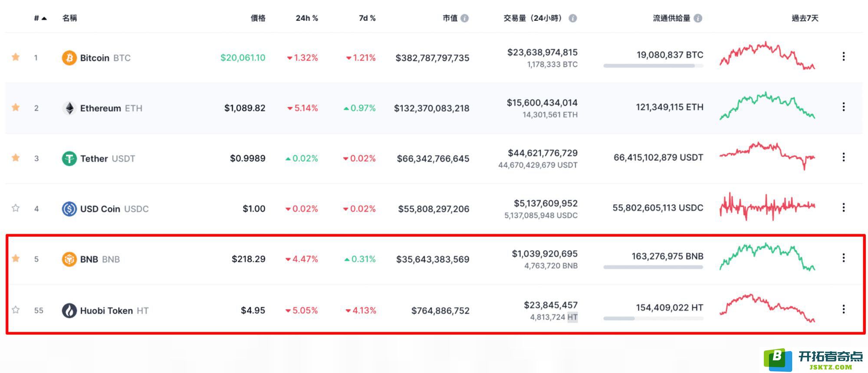Viewport: 868px width, 373px height.
Task: Open the Bitcoin BTC coin page
Action: (105, 58)
